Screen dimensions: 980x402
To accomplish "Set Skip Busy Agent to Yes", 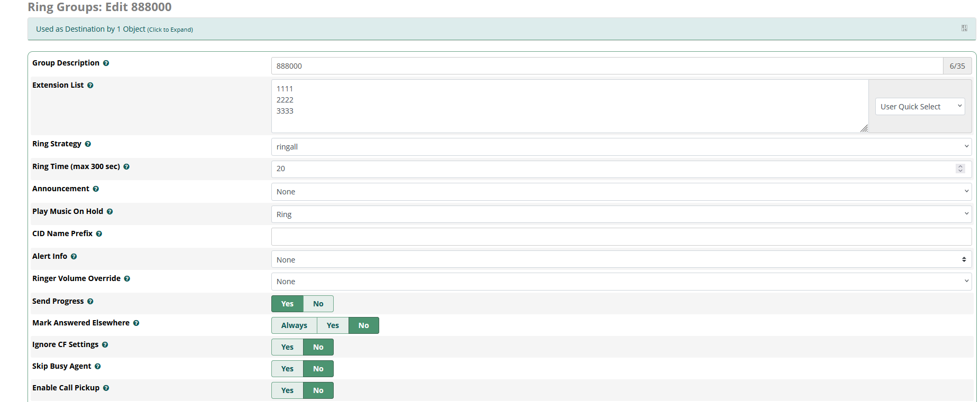I will point(287,369).
